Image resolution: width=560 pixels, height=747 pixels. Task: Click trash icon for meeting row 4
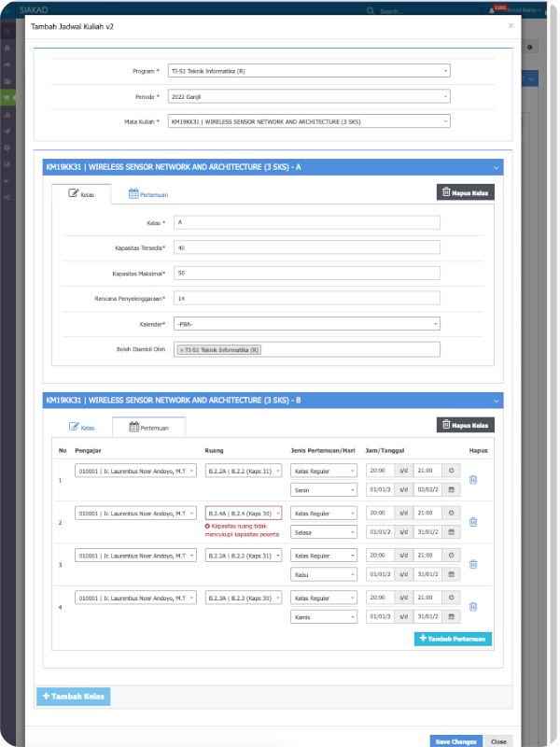point(473,607)
